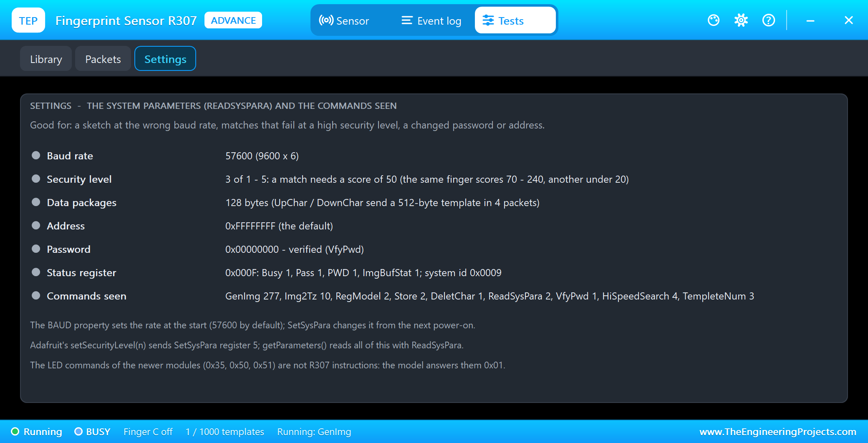This screenshot has width=868, height=443.
Task: Click the 'Finger C off' status entry
Action: pyautogui.click(x=148, y=432)
